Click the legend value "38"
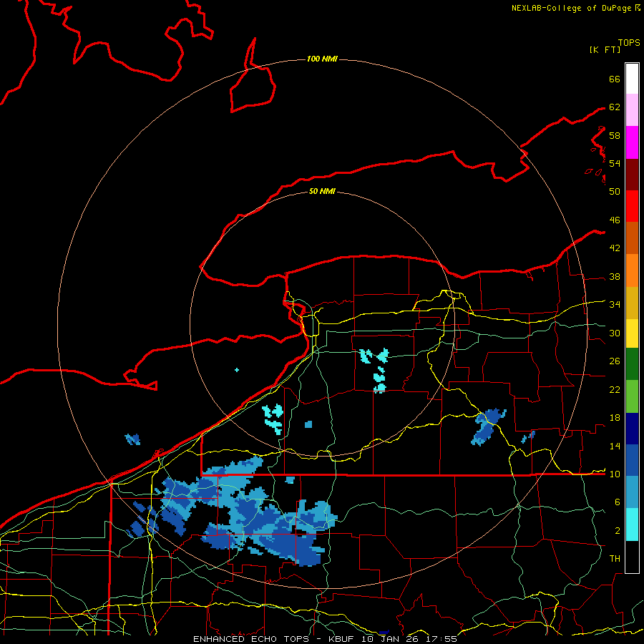 point(615,277)
